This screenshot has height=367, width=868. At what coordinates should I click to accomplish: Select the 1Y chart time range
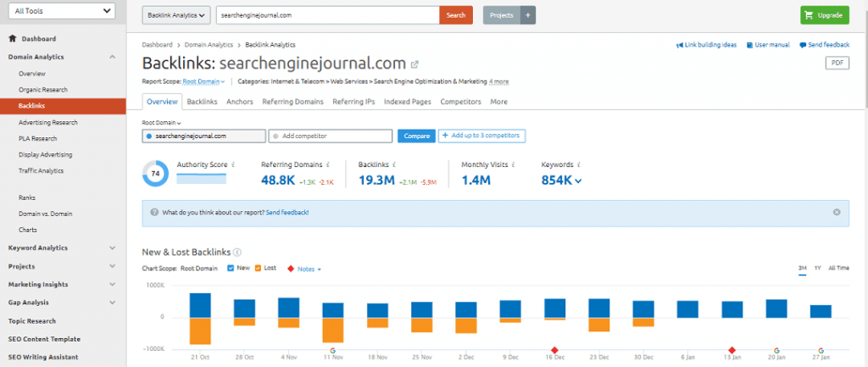coord(818,268)
